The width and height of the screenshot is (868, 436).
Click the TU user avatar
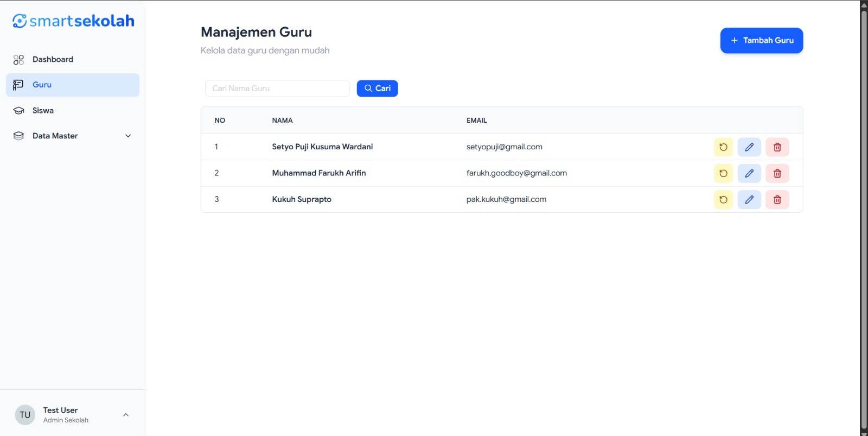[x=25, y=415]
